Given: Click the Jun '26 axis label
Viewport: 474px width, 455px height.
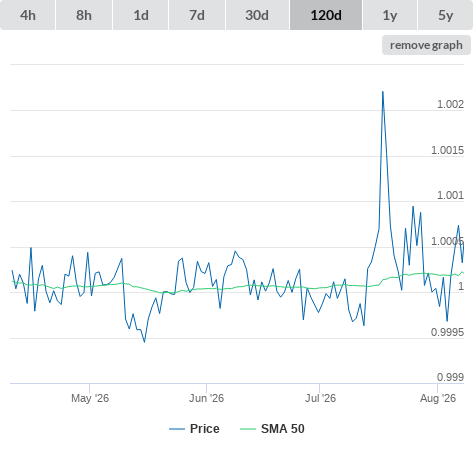Looking at the screenshot, I should click(x=207, y=398).
